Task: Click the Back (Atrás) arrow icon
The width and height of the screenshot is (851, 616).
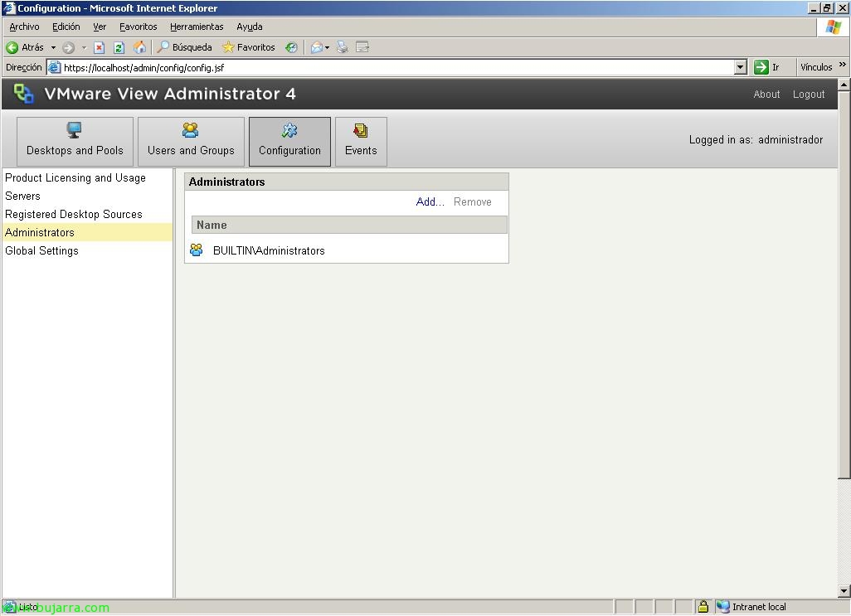Action: click(x=12, y=48)
